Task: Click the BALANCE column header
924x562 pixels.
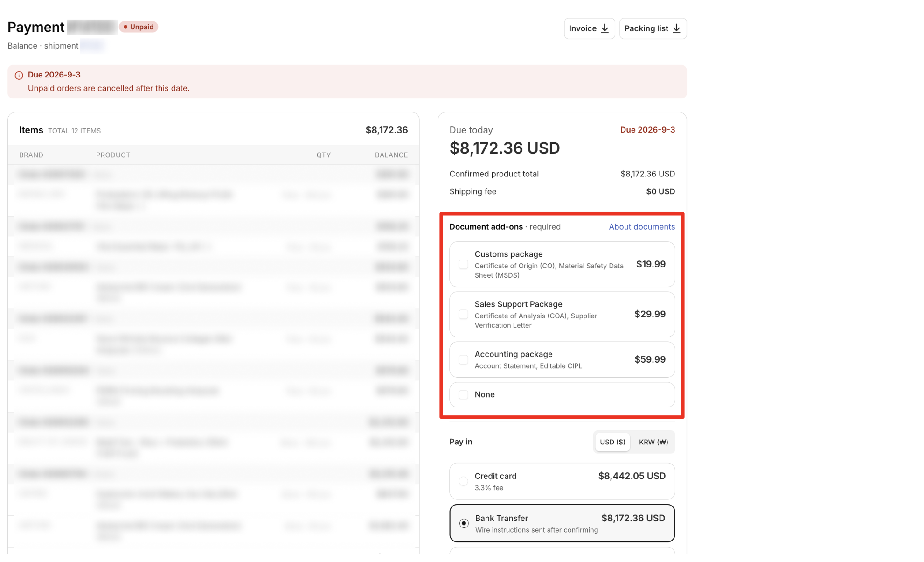Action: click(x=391, y=155)
